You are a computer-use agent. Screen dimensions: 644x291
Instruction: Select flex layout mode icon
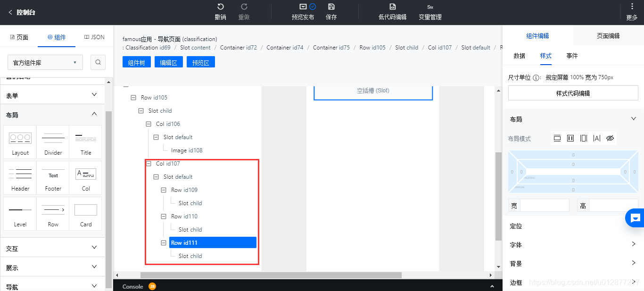coord(584,138)
